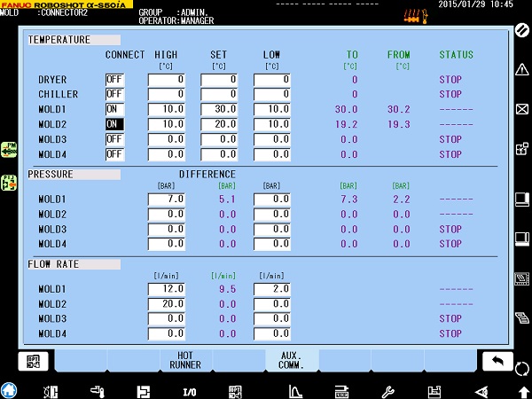Select MOLD4 temperature LOW input field

272,154
